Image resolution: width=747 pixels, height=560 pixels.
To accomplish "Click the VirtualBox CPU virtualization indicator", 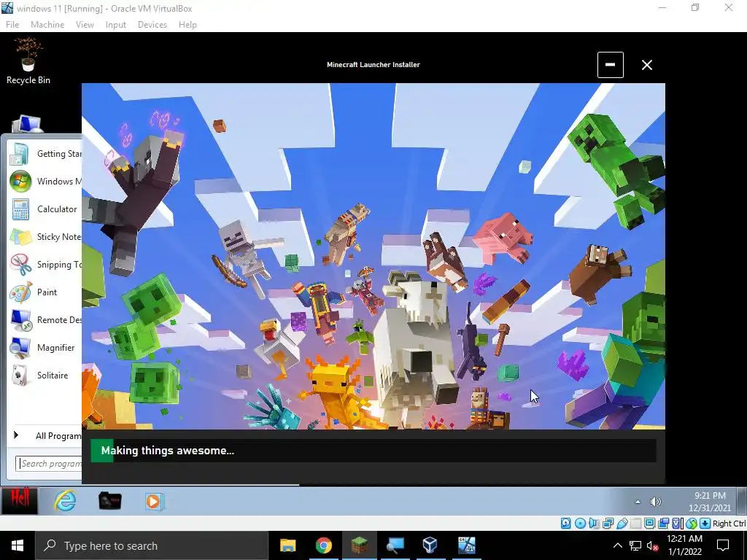I will (x=678, y=524).
